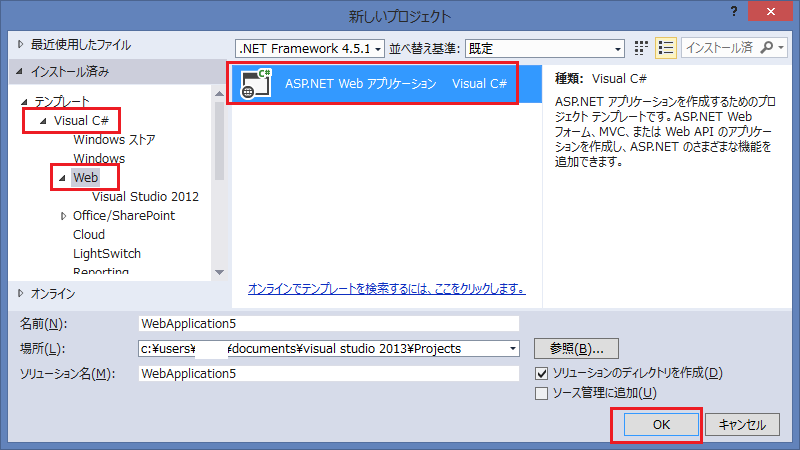Select the Visual C# tree label
This screenshot has height=450, width=800.
point(81,121)
